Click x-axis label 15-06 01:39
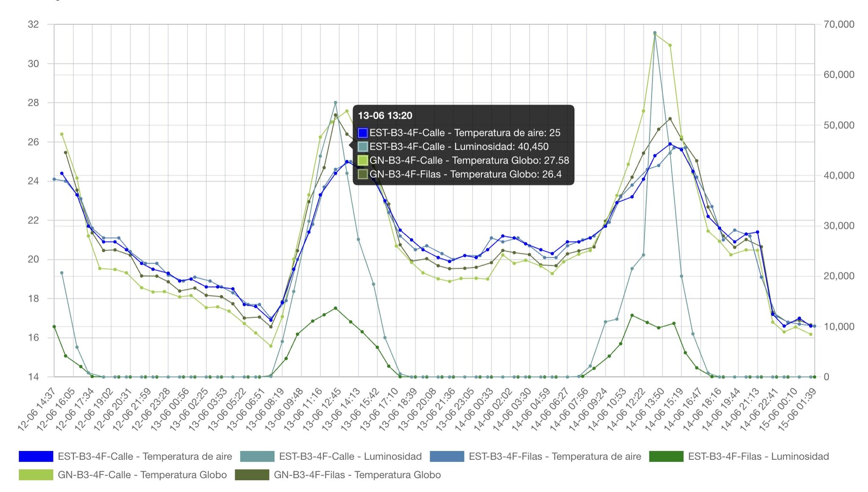This screenshot has width=868, height=492. coord(797,409)
